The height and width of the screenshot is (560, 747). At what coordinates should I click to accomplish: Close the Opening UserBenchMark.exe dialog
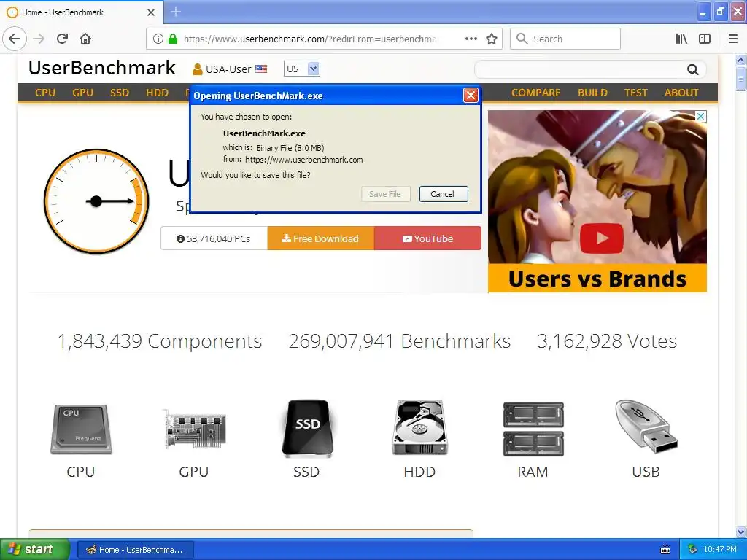pos(471,96)
